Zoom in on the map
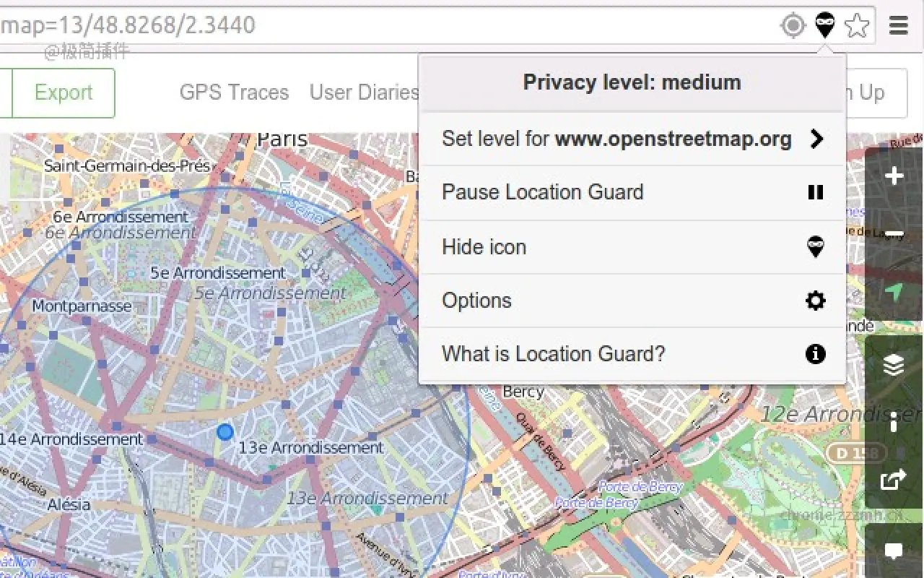 tap(893, 174)
